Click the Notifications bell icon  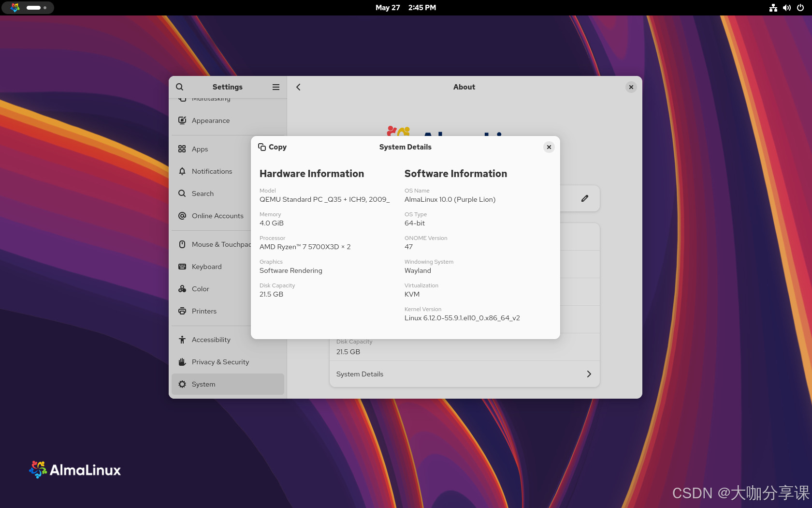tap(182, 171)
